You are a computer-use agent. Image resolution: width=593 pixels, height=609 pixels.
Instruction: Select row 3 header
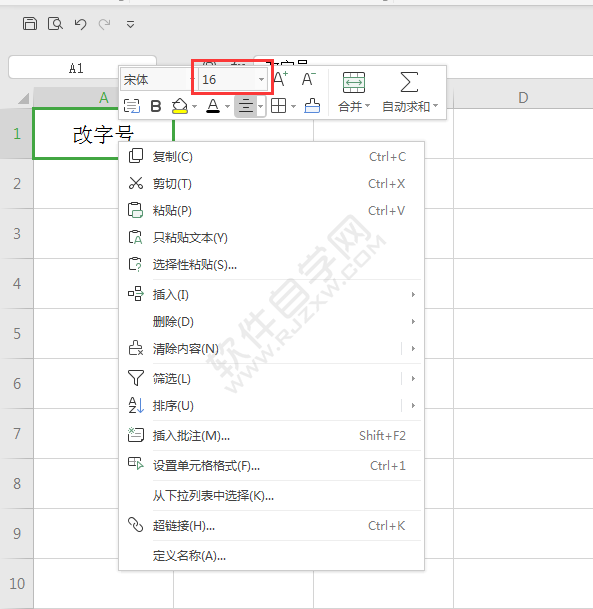point(16,233)
